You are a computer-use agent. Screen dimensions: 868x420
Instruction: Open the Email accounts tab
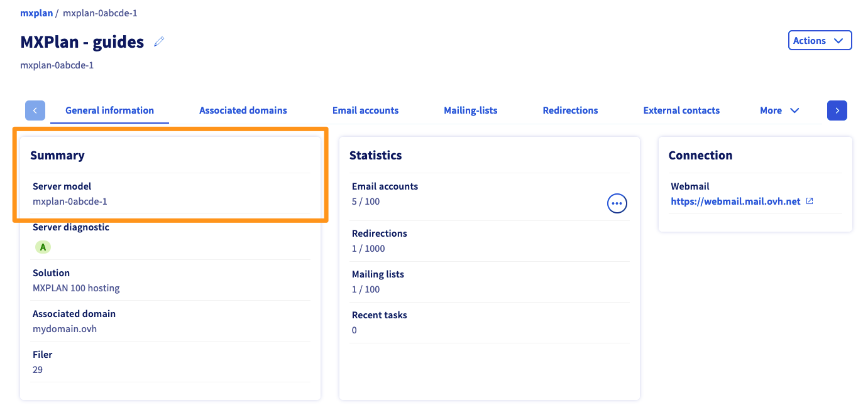pyautogui.click(x=365, y=110)
